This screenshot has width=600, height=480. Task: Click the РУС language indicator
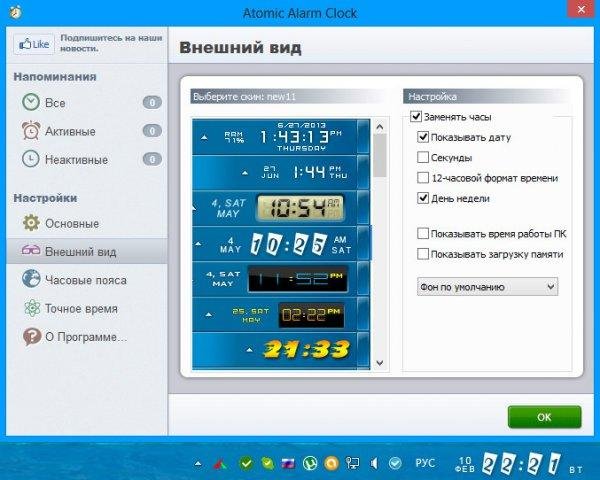425,464
